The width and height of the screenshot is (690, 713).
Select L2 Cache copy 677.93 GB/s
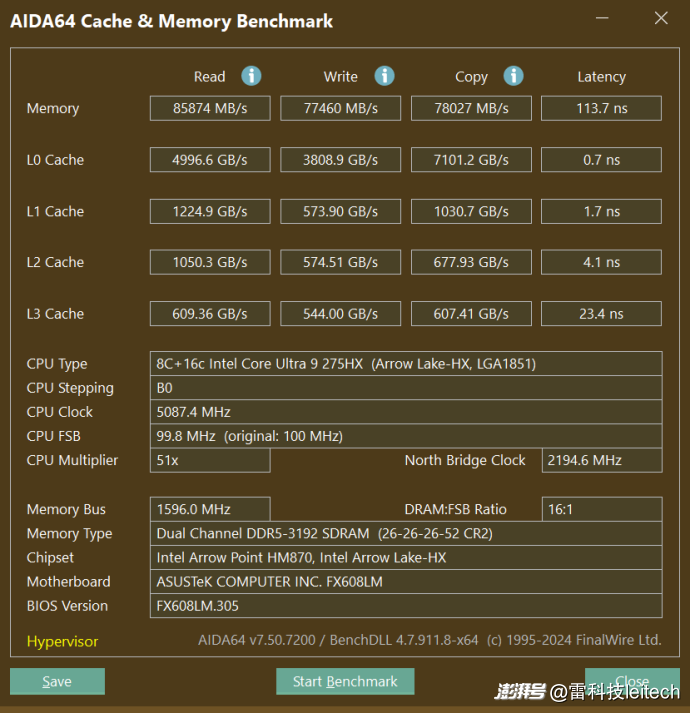pos(471,262)
